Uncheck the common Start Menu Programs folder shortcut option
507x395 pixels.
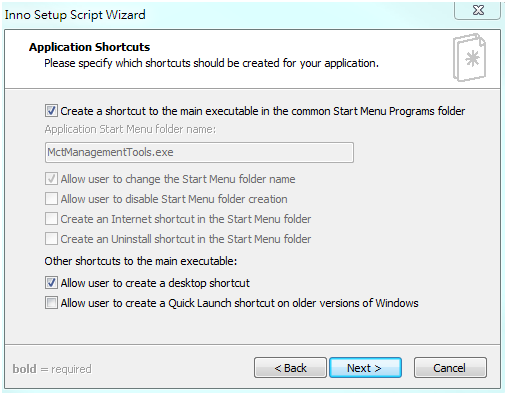(x=51, y=111)
